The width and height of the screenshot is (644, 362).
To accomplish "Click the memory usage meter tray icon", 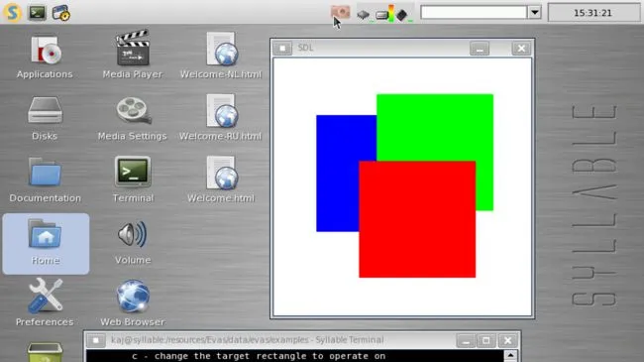I will (385, 14).
